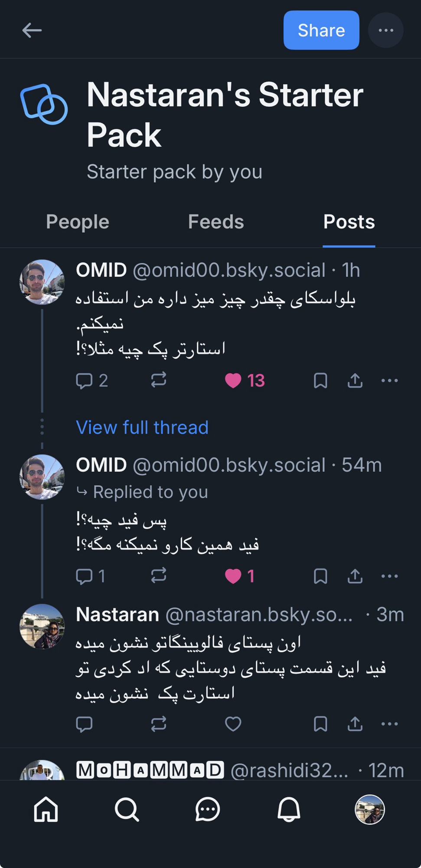Open Chat messages from bottom navigation
The height and width of the screenshot is (868, 421).
point(208,809)
